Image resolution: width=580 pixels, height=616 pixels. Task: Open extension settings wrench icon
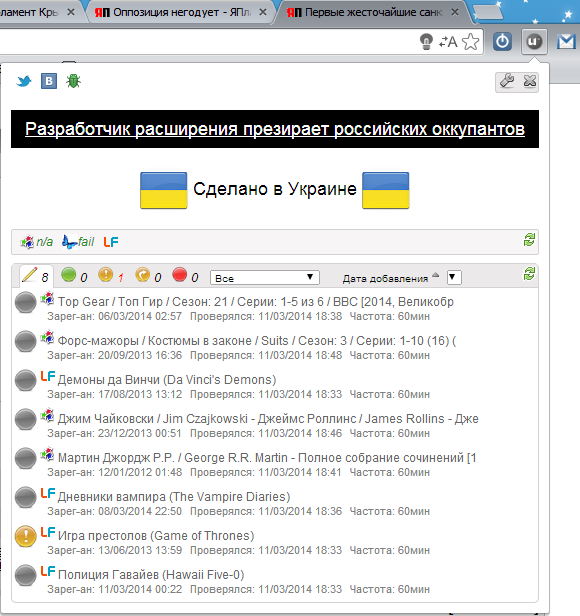(x=507, y=81)
